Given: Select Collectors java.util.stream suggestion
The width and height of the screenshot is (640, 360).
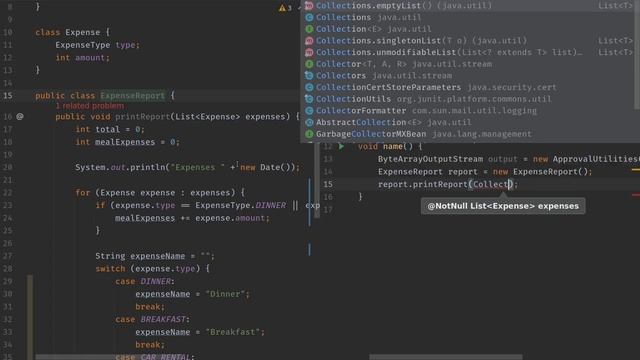Looking at the screenshot, I should tap(469, 76).
